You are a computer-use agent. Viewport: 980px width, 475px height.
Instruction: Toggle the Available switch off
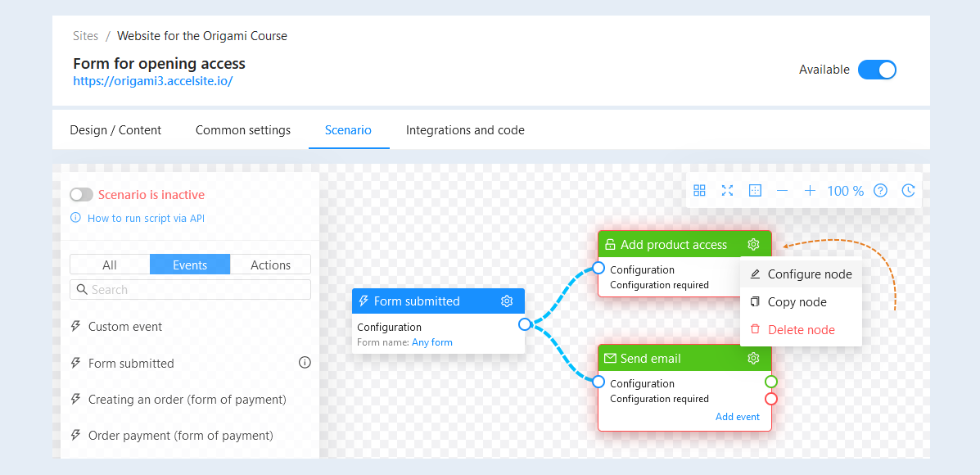pos(877,70)
